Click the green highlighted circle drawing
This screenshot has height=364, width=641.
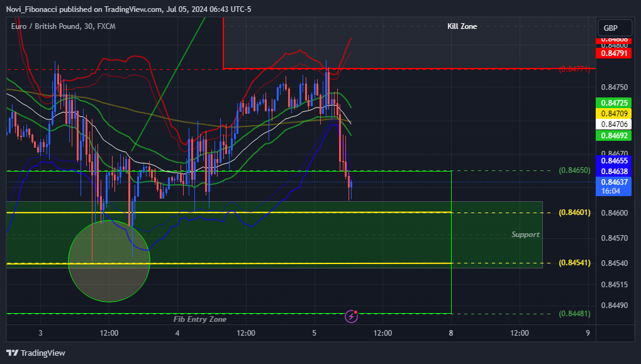tap(109, 261)
